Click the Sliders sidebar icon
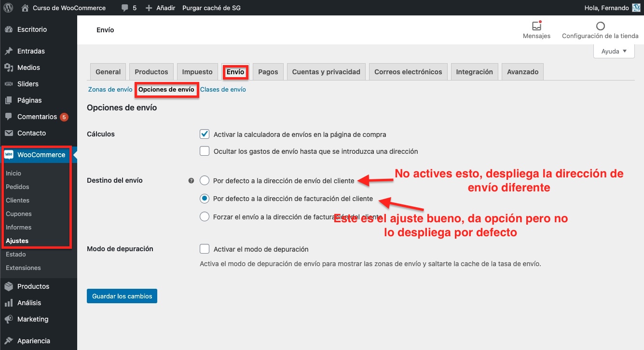Image resolution: width=644 pixels, height=350 pixels. point(9,84)
